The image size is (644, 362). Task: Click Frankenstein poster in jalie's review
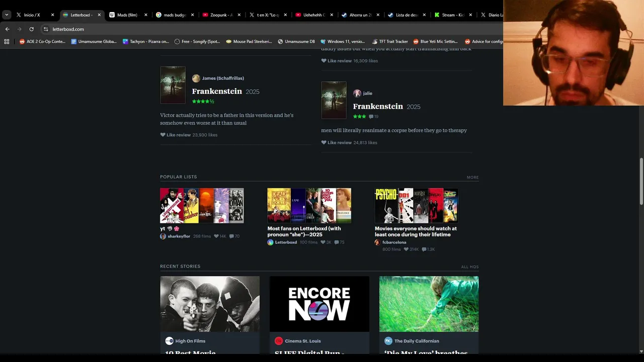334,100
